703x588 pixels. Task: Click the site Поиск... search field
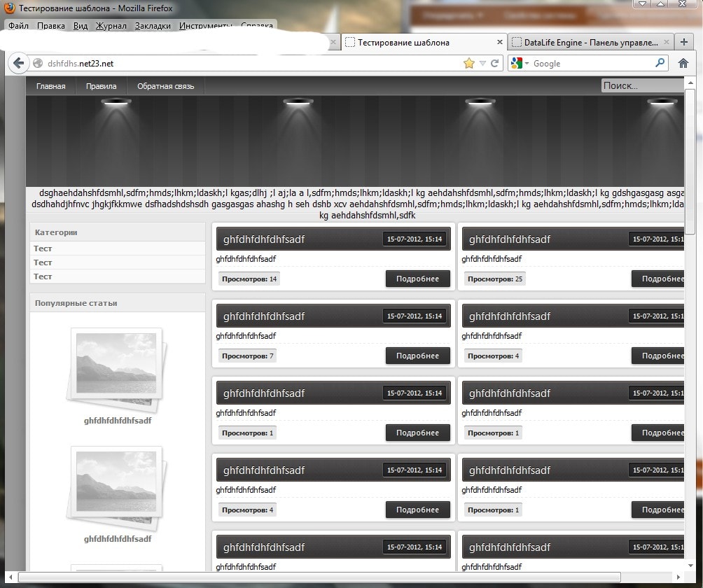coord(643,85)
